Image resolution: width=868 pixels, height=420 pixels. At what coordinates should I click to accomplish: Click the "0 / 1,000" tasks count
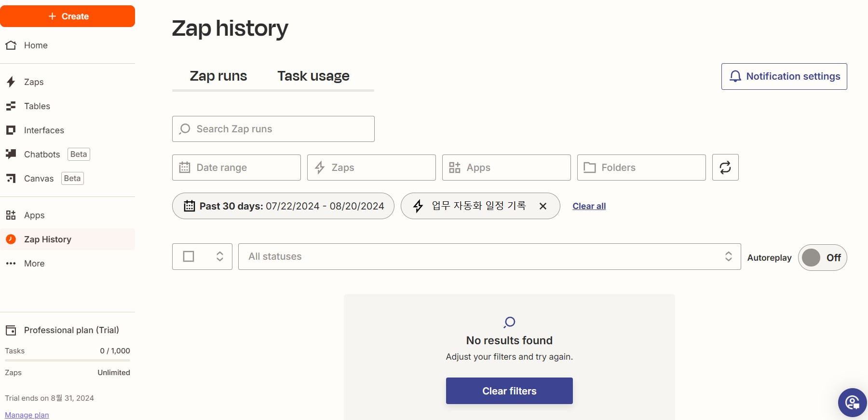click(x=115, y=351)
